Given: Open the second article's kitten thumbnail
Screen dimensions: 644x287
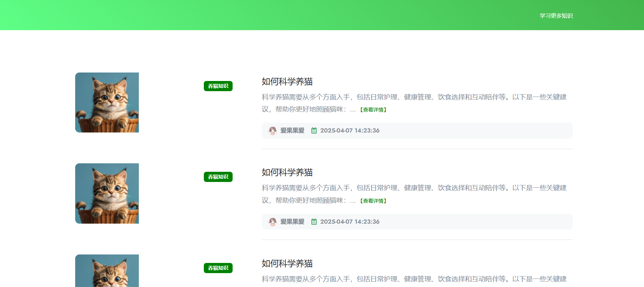Looking at the screenshot, I should pos(107,193).
